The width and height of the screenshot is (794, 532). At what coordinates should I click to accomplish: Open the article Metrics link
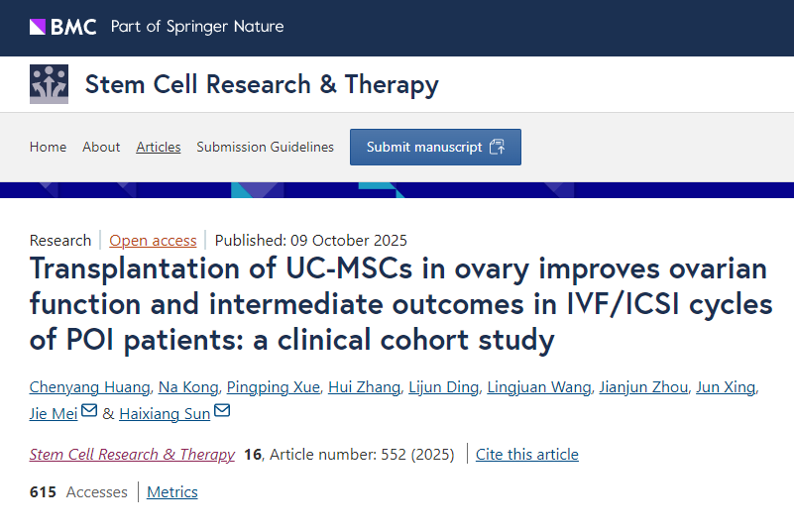pyautogui.click(x=172, y=492)
